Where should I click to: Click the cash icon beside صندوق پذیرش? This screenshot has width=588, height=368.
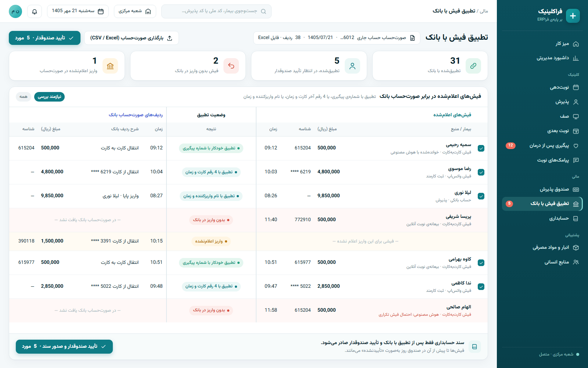576,190
